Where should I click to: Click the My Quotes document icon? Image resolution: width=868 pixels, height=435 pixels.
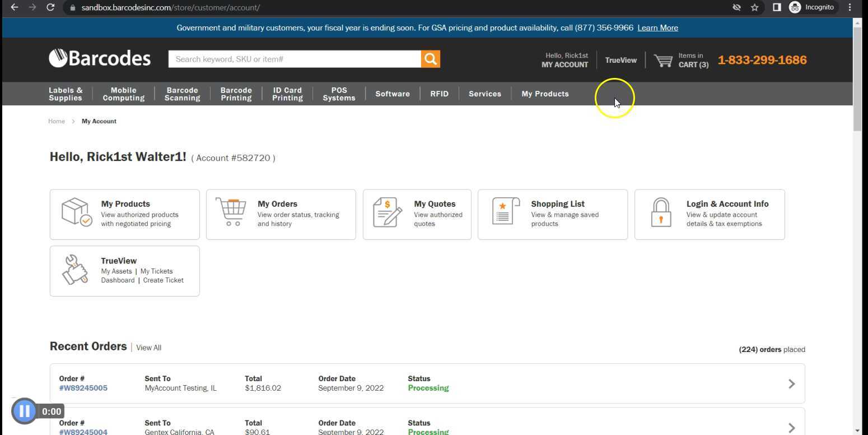pos(388,212)
